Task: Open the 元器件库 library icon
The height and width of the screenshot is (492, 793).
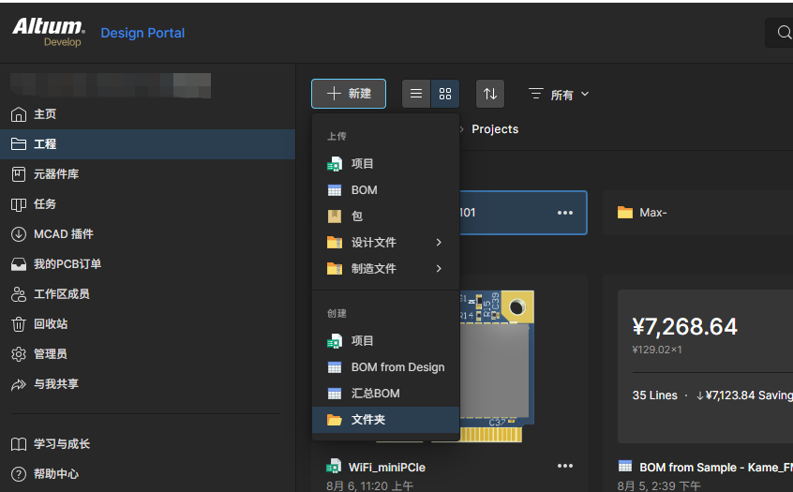Action: (x=19, y=174)
